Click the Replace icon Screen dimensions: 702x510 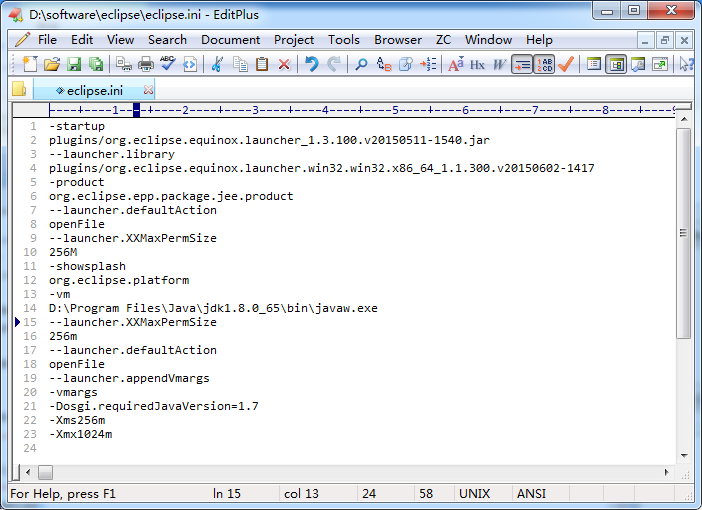point(383,64)
